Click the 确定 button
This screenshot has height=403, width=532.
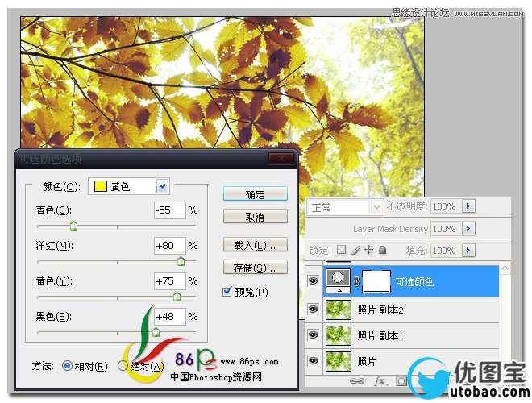coord(256,194)
